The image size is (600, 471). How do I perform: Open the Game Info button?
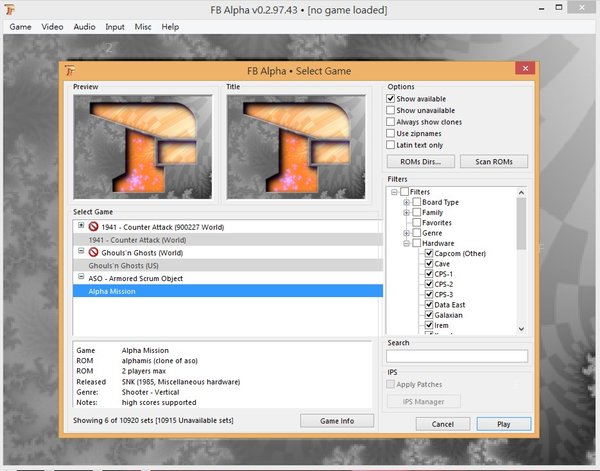click(x=337, y=421)
